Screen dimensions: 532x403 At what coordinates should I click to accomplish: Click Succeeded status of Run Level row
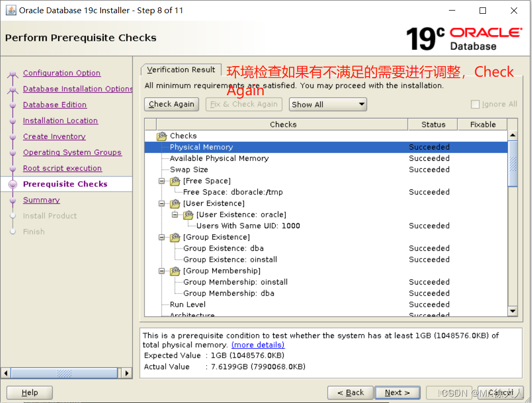pyautogui.click(x=429, y=305)
